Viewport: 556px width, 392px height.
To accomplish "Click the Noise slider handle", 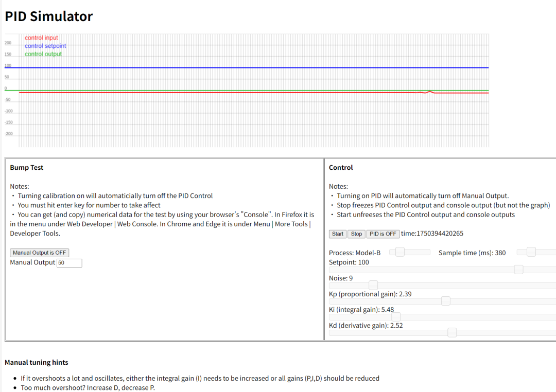I will pyautogui.click(x=373, y=286).
